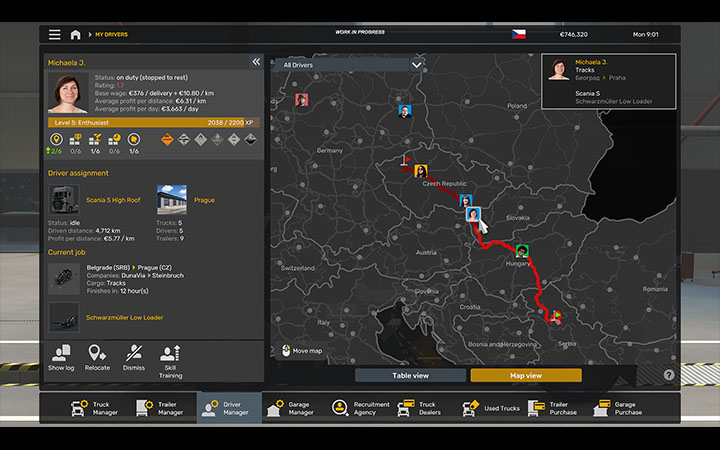Select driver avatar located over Hungary
The image size is (720, 450).
point(522,250)
